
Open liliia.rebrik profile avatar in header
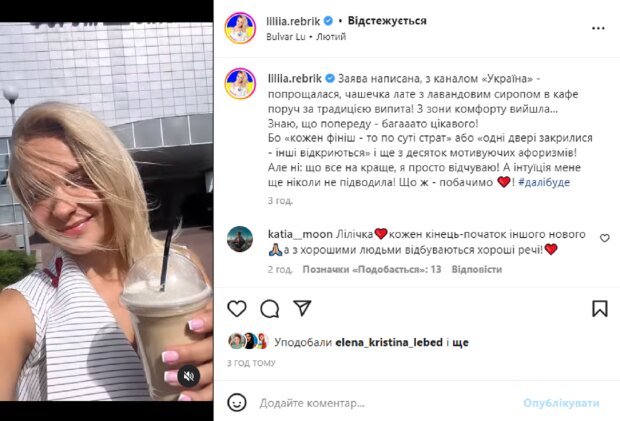(240, 28)
